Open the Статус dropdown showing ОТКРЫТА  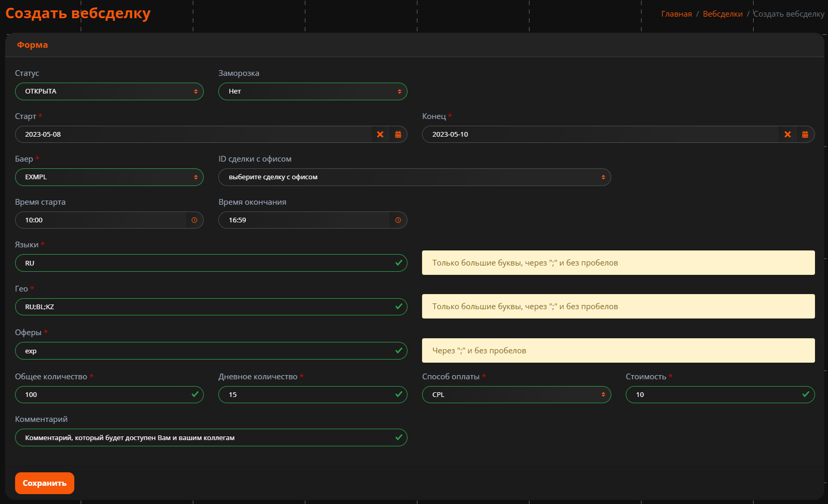tap(109, 91)
